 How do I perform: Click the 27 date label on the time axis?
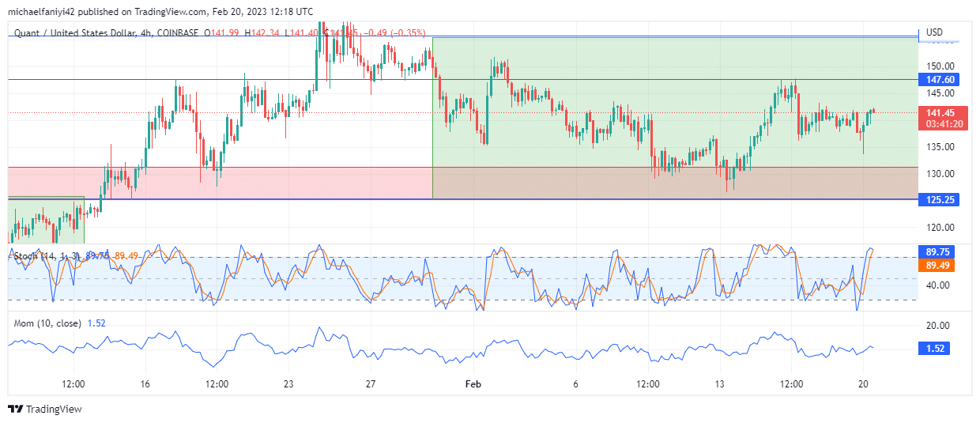371,384
